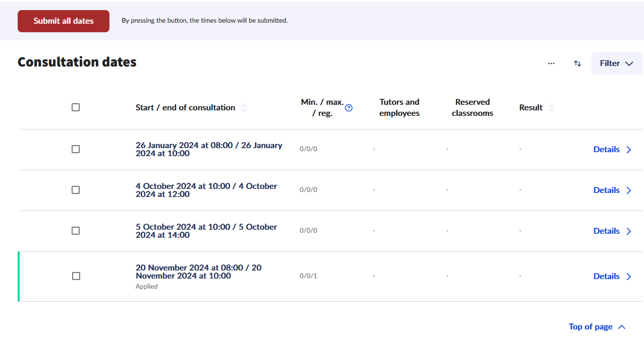Expand the Filter dropdown

tap(616, 63)
